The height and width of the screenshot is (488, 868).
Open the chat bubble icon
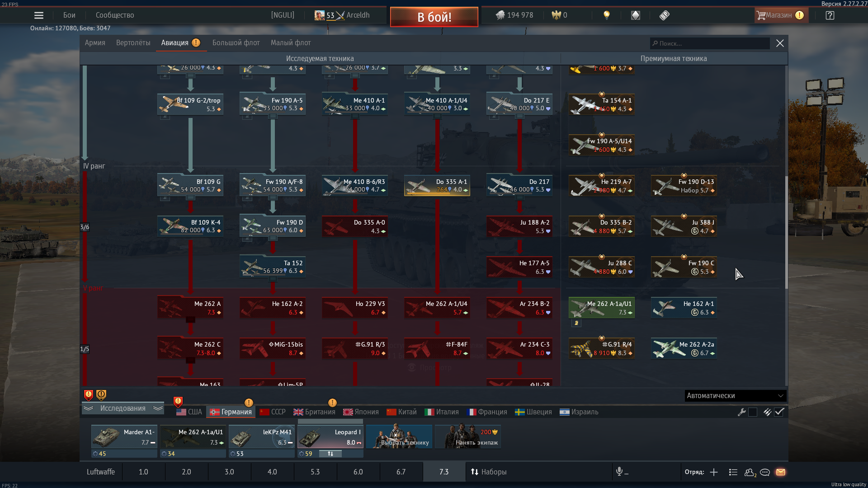765,472
